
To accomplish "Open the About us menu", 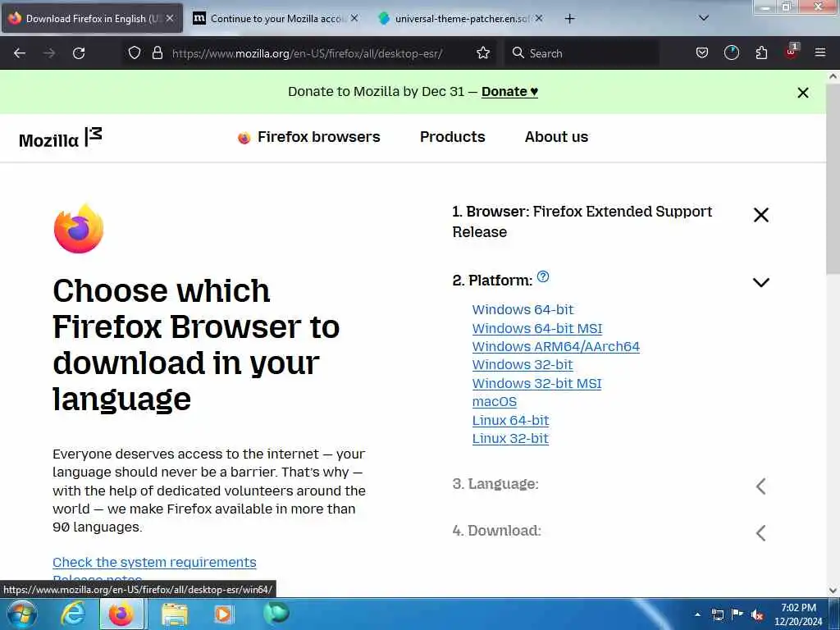I will click(x=556, y=137).
